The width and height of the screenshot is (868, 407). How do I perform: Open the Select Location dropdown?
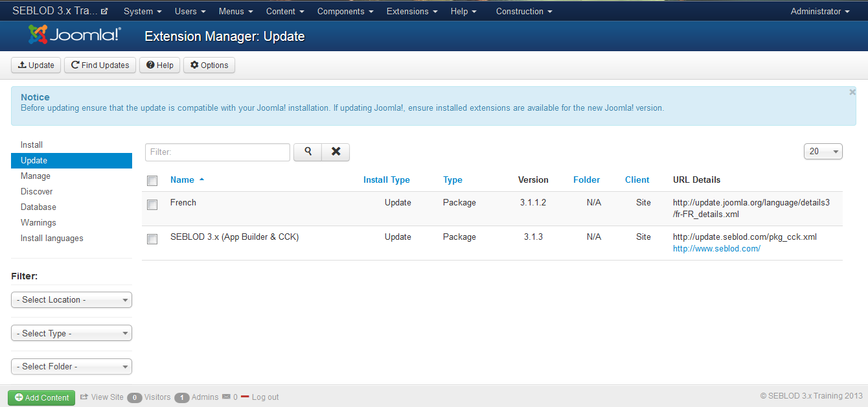point(71,299)
